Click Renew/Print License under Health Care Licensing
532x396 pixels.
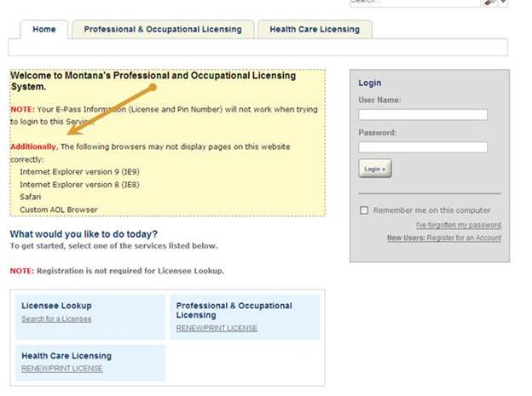click(x=61, y=368)
